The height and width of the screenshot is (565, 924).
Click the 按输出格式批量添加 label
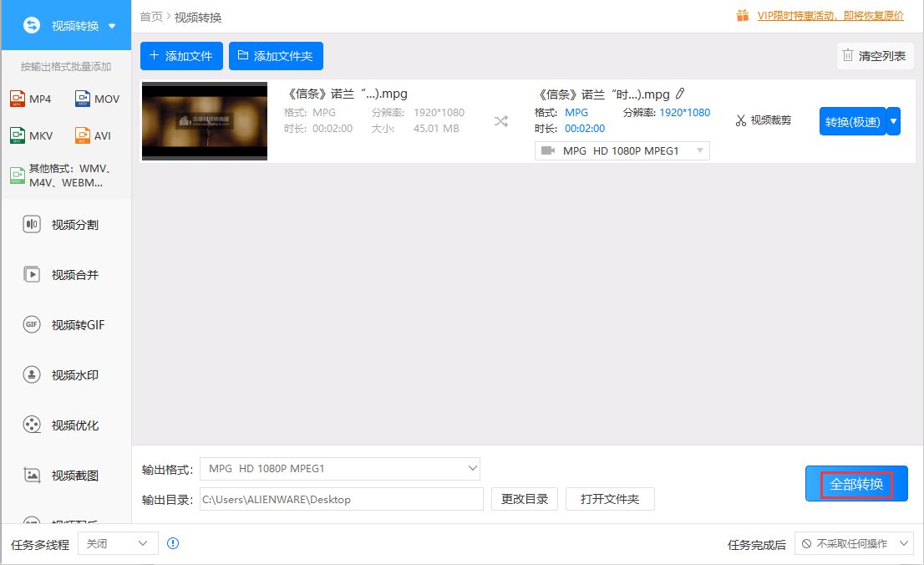tap(66, 67)
